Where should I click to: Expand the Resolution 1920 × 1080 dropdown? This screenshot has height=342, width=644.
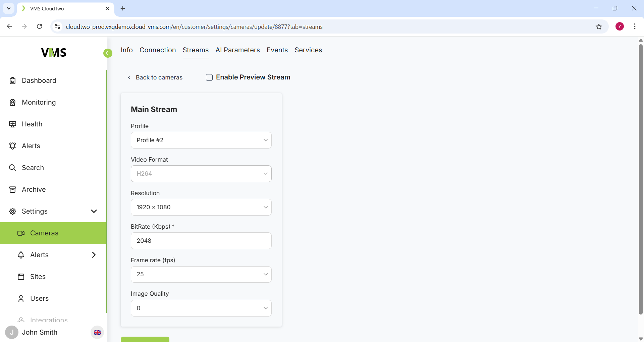pos(201,207)
